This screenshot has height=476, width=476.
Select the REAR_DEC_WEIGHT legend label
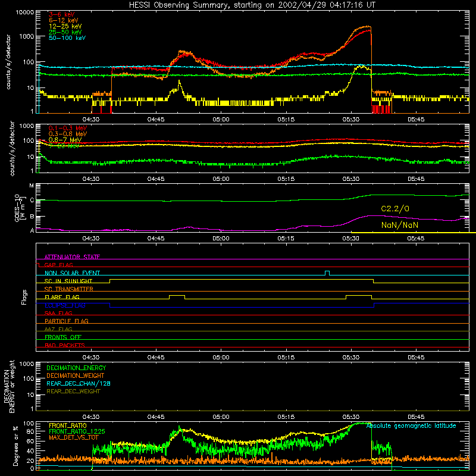(73, 392)
